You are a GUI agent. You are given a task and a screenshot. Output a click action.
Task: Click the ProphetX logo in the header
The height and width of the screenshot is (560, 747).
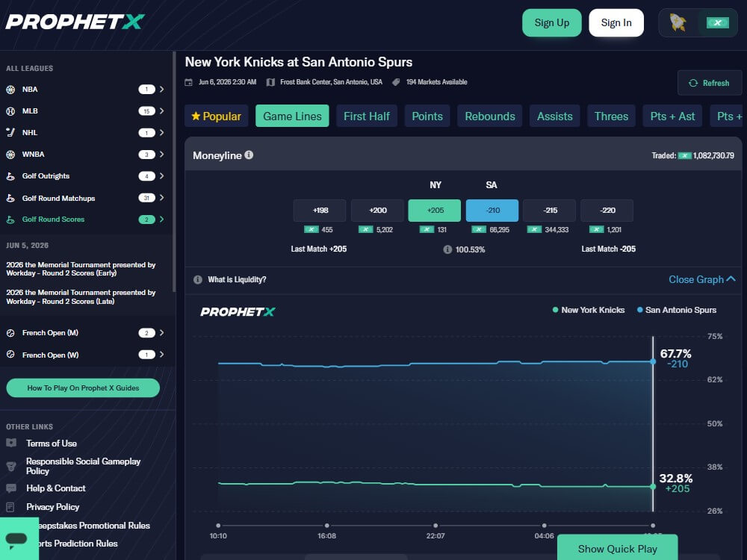(75, 22)
